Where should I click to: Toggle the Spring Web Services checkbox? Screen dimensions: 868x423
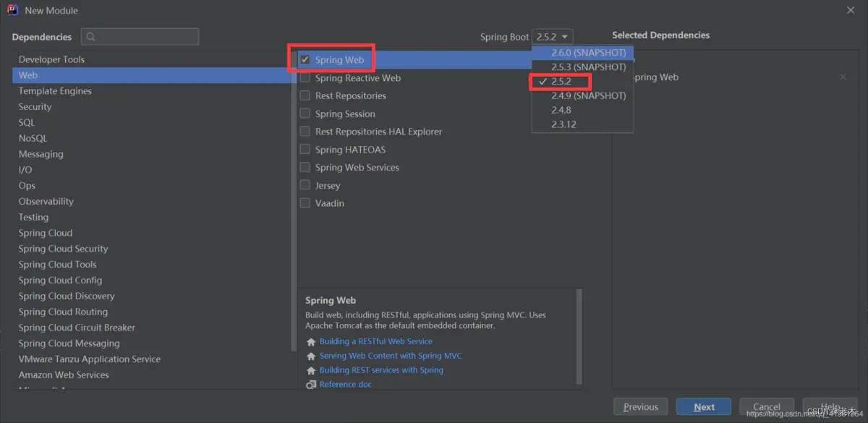[305, 167]
